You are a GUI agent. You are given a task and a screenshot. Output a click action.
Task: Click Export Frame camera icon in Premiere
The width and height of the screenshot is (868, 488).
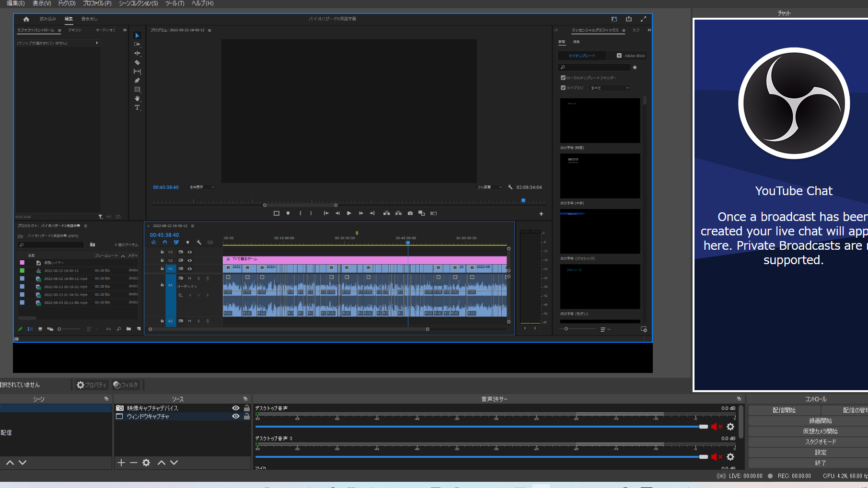[410, 213]
